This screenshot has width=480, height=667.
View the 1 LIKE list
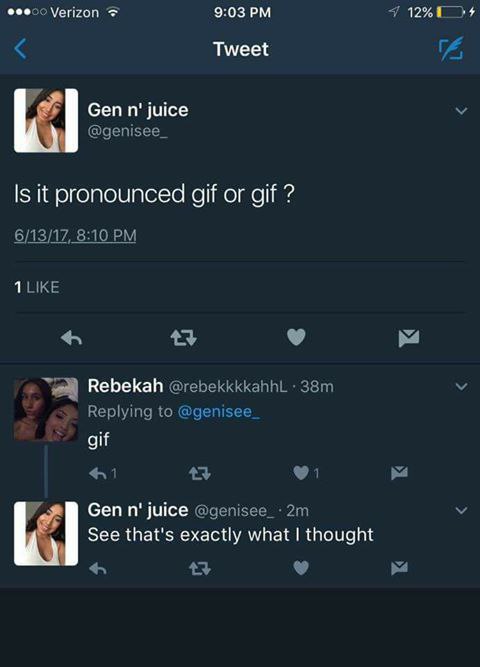[37, 287]
